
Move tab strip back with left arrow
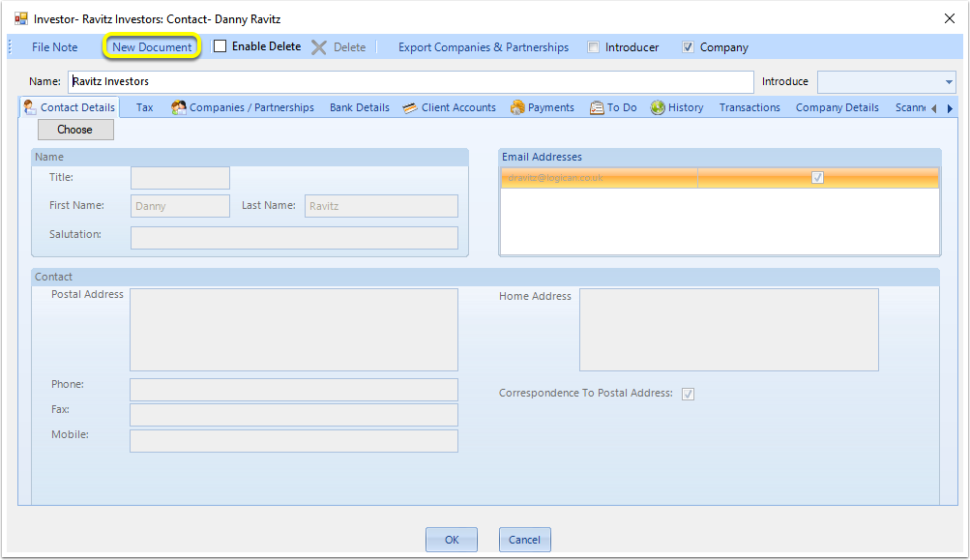click(933, 109)
